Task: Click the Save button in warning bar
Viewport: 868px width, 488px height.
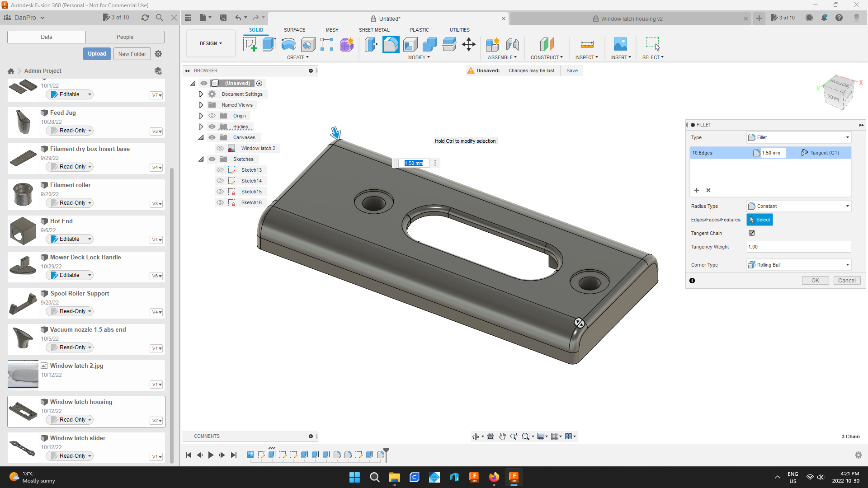Action: pos(572,70)
